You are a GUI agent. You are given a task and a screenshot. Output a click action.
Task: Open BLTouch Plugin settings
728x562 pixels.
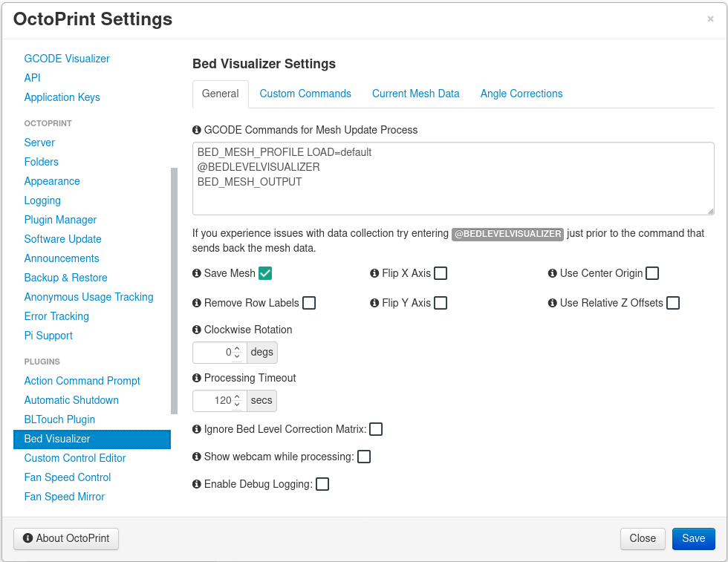[59, 419]
